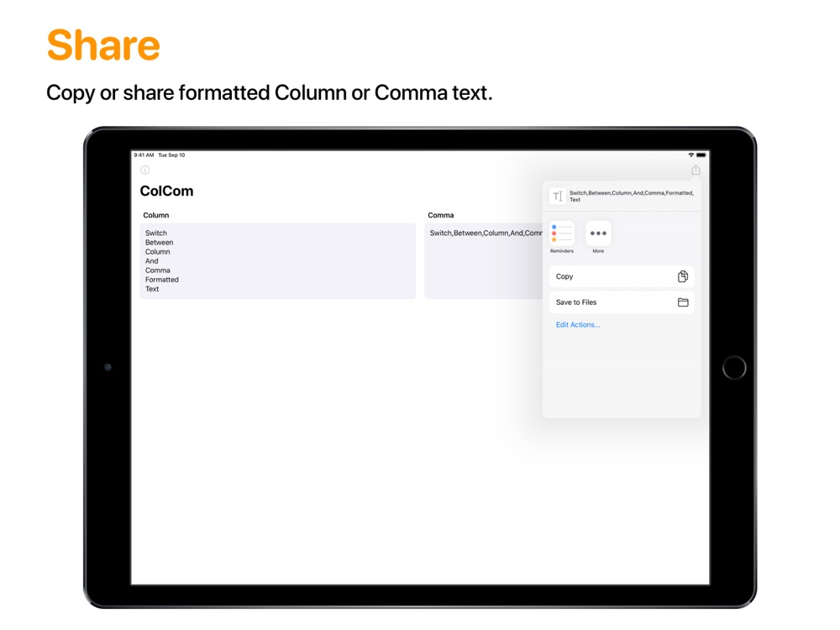The width and height of the screenshot is (840, 630).
Task: Click the Save to Files folder icon
Action: (x=683, y=302)
